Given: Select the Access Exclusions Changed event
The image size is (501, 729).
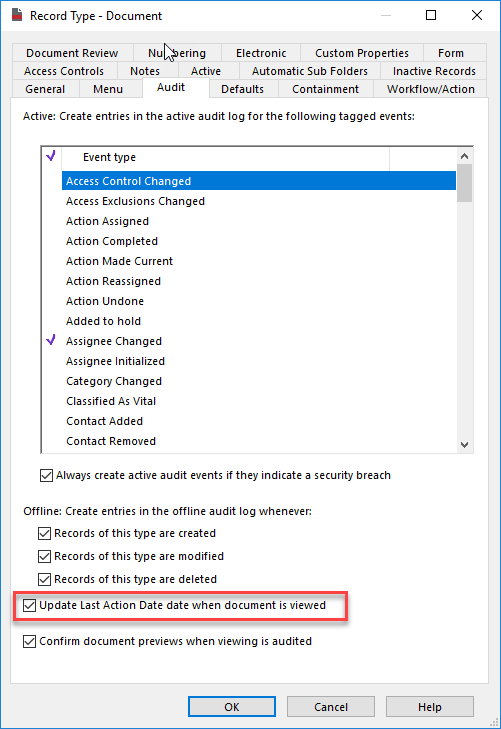Looking at the screenshot, I should click(x=258, y=201).
